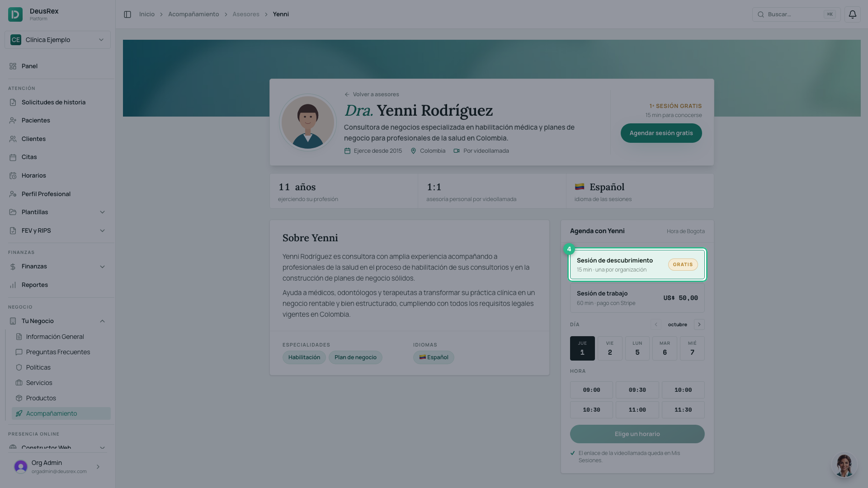Click the Acompañamiento rocket icon

(19, 413)
